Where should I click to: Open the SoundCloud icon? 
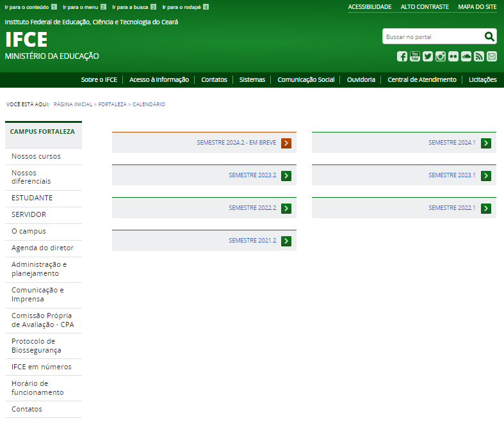pos(466,56)
